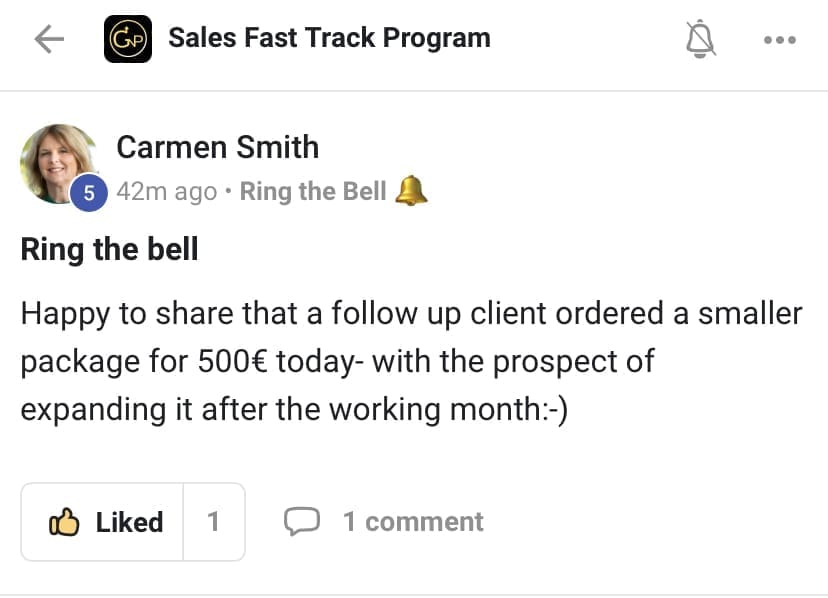Click the comment speech bubble icon

pyautogui.click(x=302, y=521)
